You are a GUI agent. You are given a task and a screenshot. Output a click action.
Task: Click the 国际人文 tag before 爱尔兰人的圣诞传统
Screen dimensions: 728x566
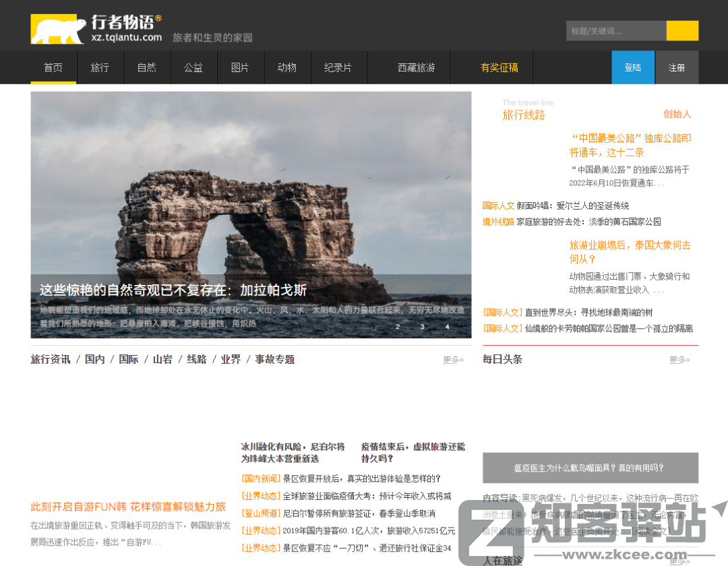499,206
